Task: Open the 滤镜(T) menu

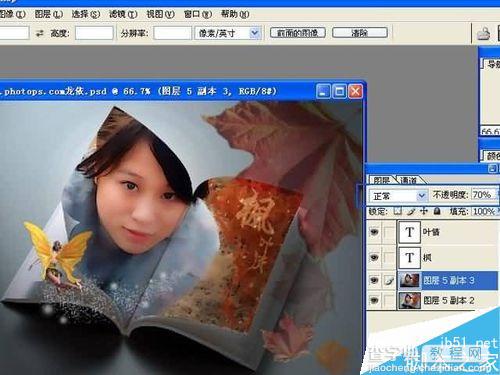Action: (x=123, y=14)
